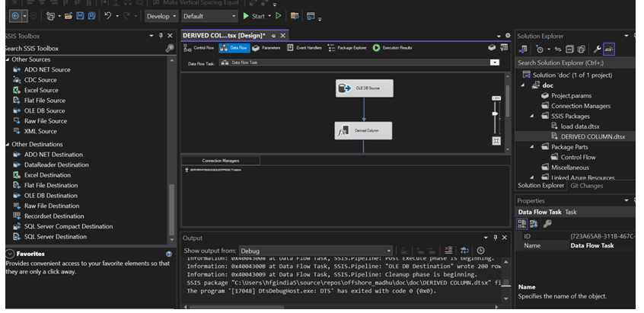
Task: Click the Variables grid icon in designer
Action: pos(504,48)
